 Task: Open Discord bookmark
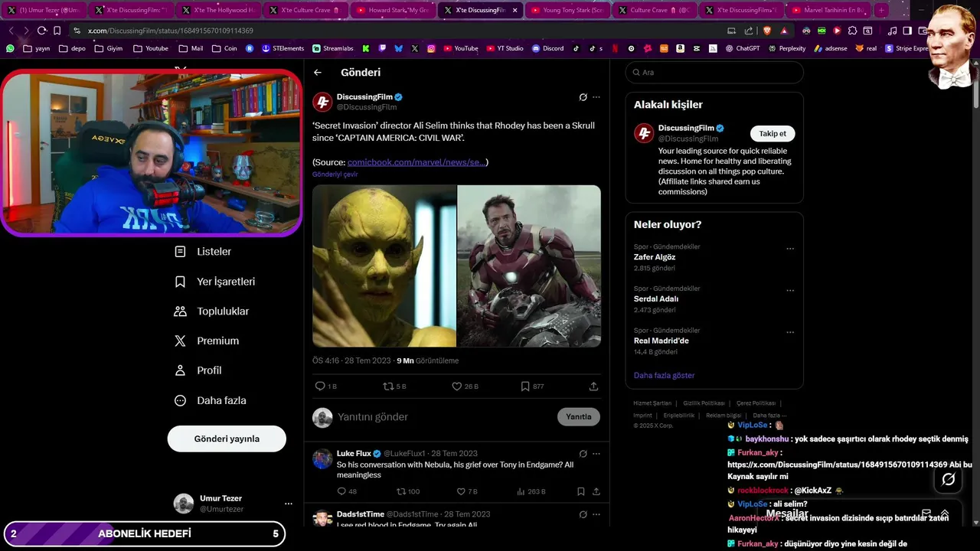547,48
